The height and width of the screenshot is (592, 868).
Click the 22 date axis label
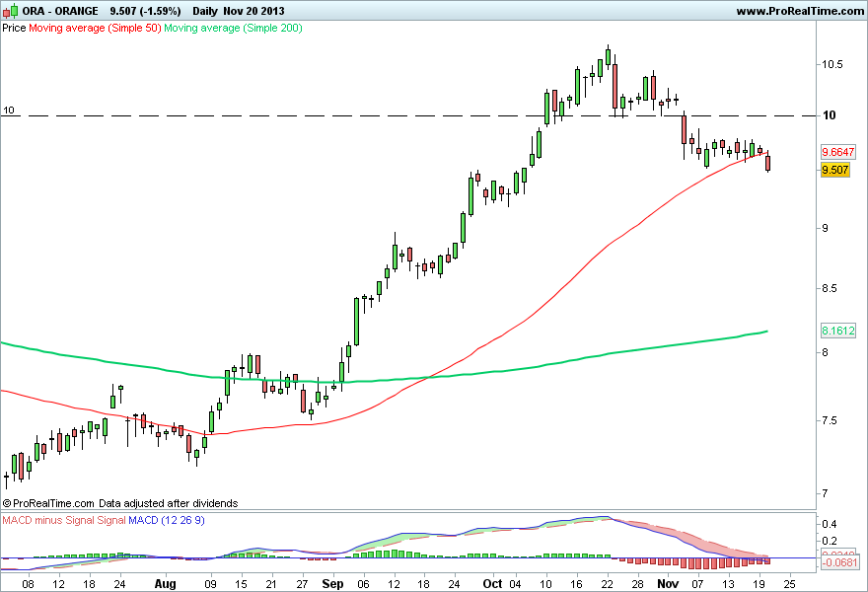click(x=608, y=584)
